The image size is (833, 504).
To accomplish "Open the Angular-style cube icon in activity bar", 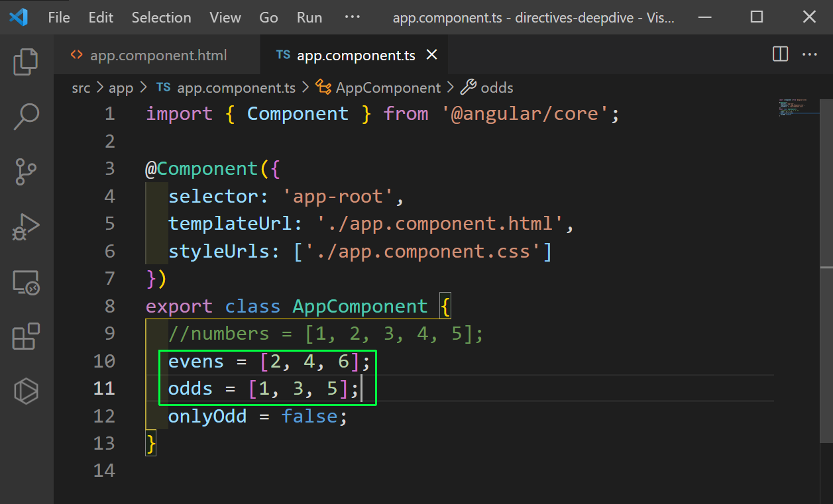I will pyautogui.click(x=26, y=391).
